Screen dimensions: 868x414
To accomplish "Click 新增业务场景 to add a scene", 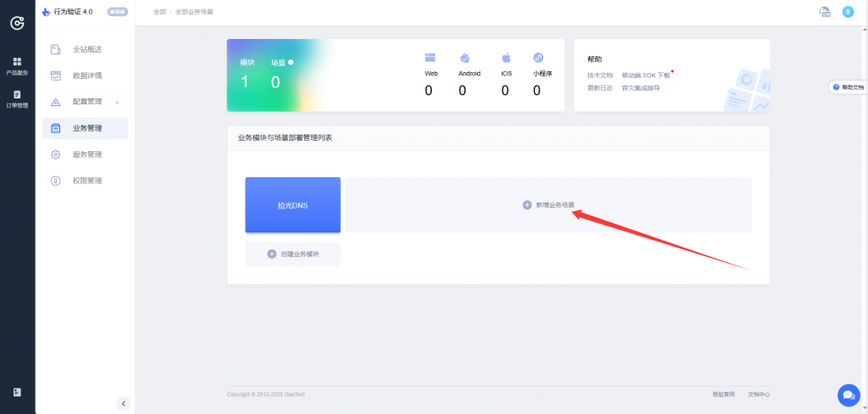I will point(548,205).
